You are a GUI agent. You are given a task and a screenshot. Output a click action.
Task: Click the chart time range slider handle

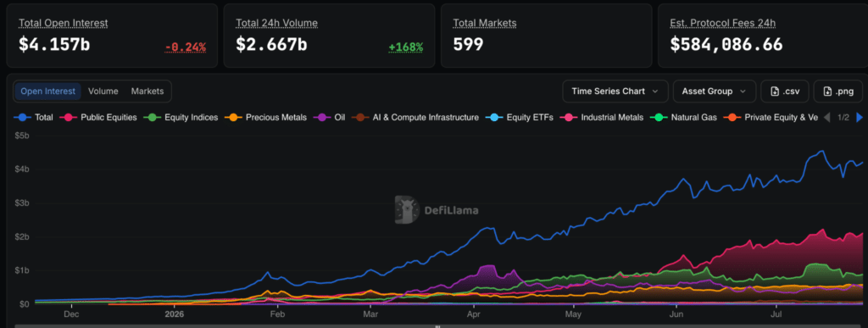pos(437,326)
